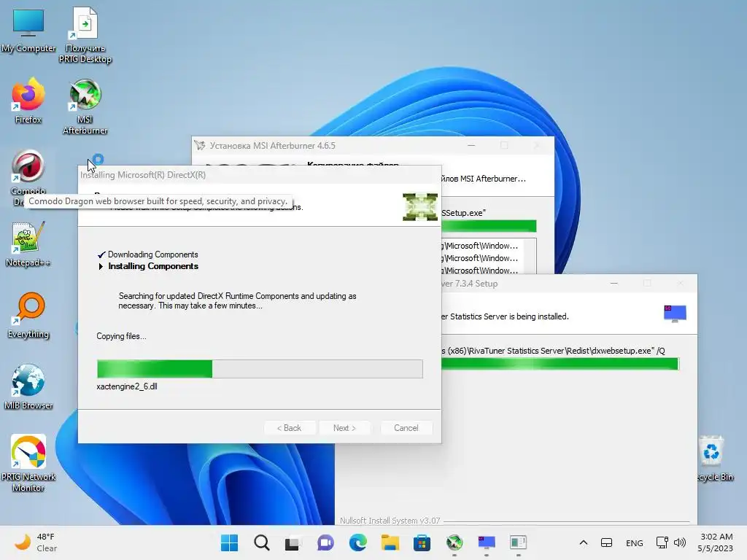Launch Firefox from the desktop
The image size is (747, 560).
pyautogui.click(x=28, y=101)
